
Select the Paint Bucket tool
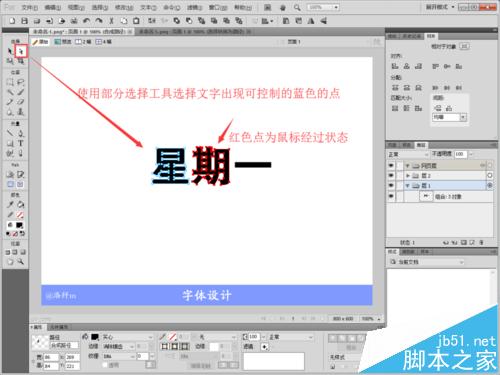click(21, 204)
